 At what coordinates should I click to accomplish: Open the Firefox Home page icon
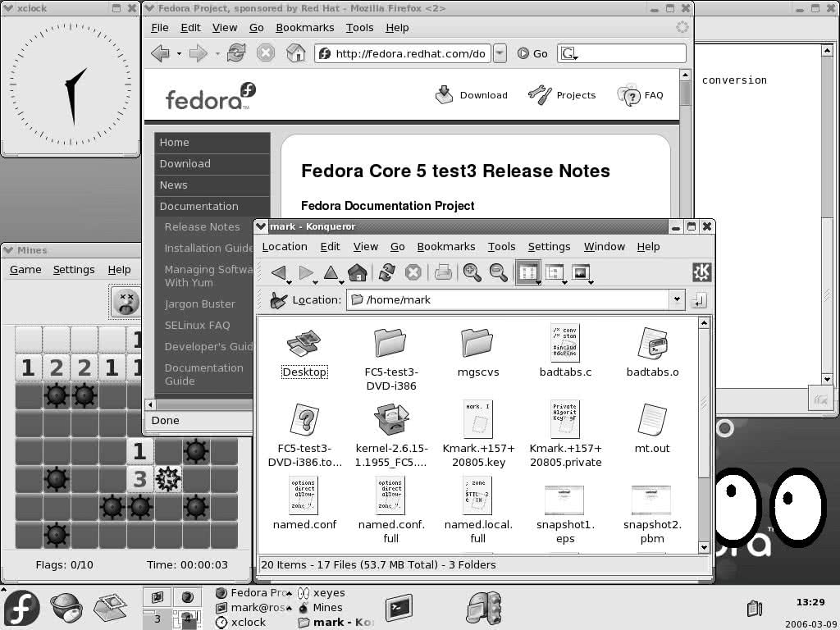[295, 53]
